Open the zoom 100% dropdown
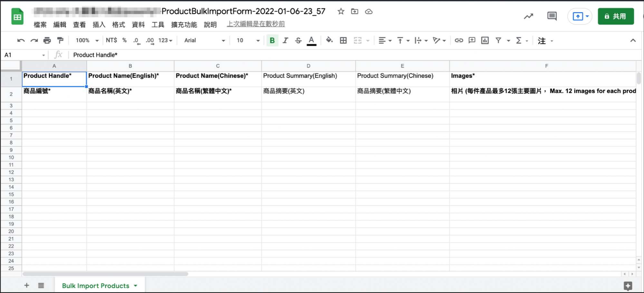Viewport: 644px width, 293px height. (87, 41)
